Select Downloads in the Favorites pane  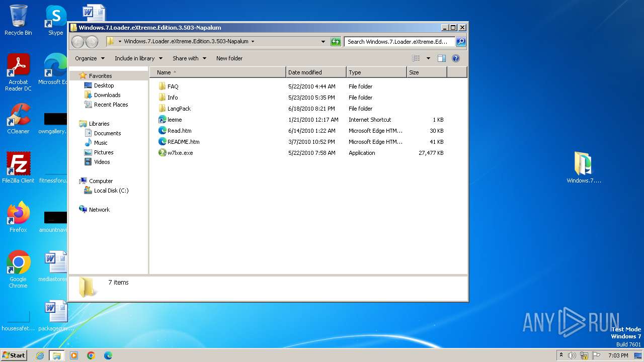[x=107, y=95]
